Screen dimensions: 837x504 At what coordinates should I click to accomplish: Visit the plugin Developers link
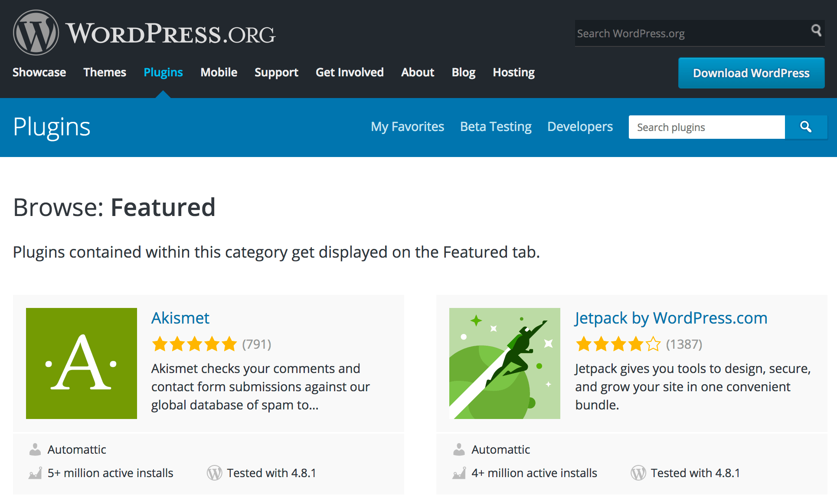[x=580, y=127]
